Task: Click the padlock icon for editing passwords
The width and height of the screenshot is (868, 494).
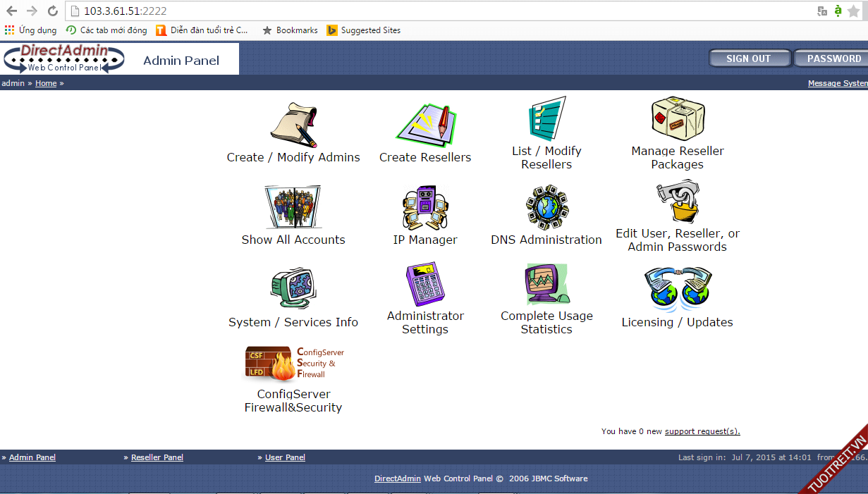Action: click(x=677, y=202)
